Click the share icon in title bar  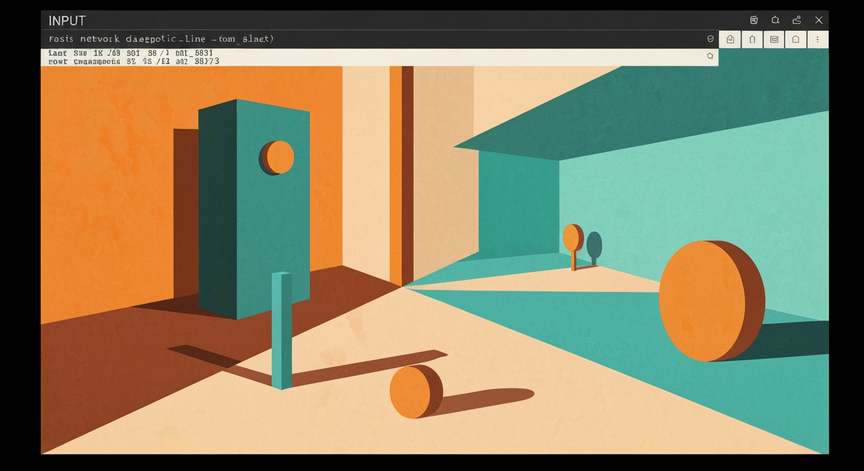point(797,20)
